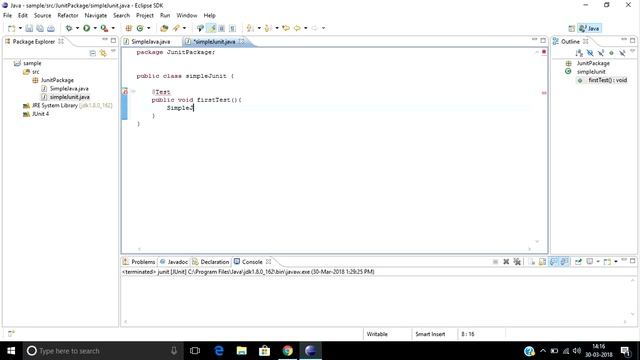Open the New dropdown arrow
The image size is (640, 360).
tap(20, 28)
